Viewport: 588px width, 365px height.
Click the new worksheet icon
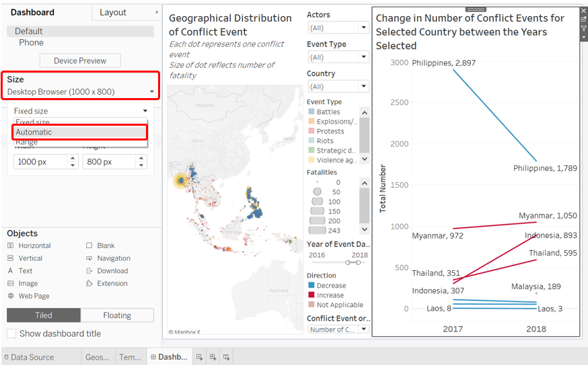pyautogui.click(x=199, y=357)
